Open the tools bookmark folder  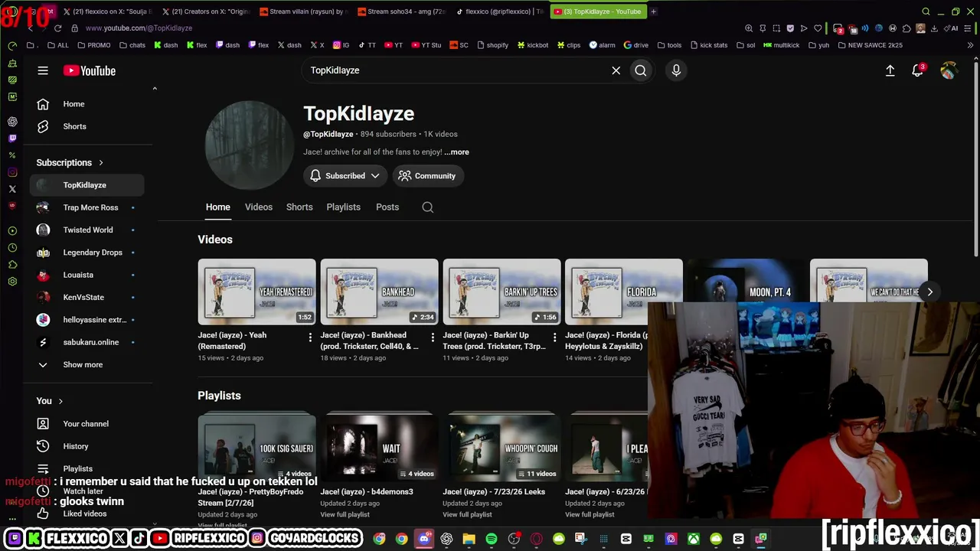point(668,45)
